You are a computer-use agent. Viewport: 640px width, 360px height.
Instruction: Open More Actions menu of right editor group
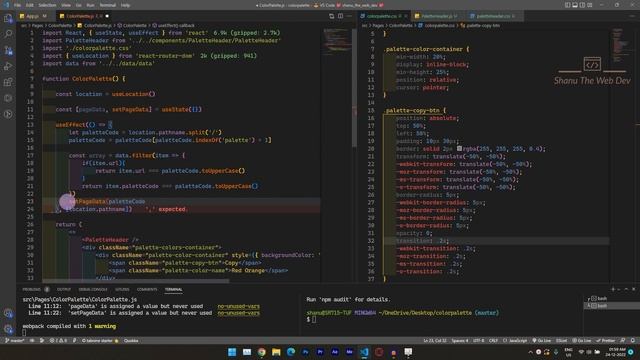pos(632,16)
